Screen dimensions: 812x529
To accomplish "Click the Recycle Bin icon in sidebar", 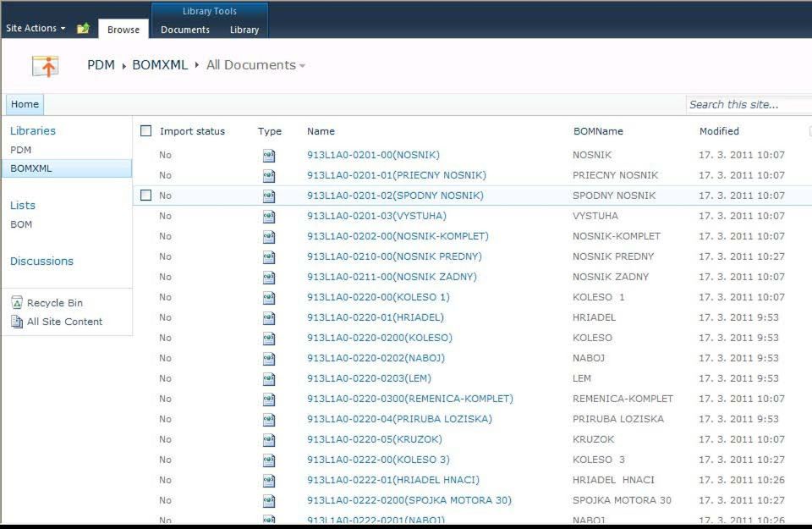I will tap(17, 302).
